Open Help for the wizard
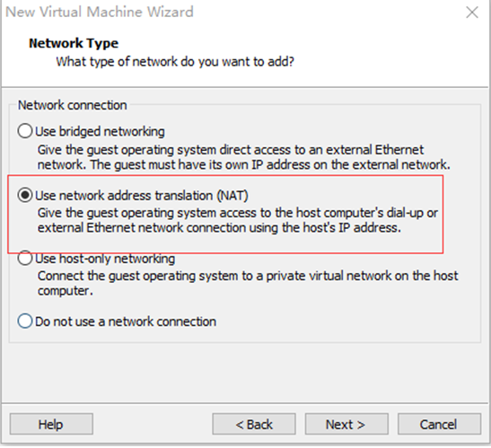Image resolution: width=491 pixels, height=448 pixels. tap(51, 424)
